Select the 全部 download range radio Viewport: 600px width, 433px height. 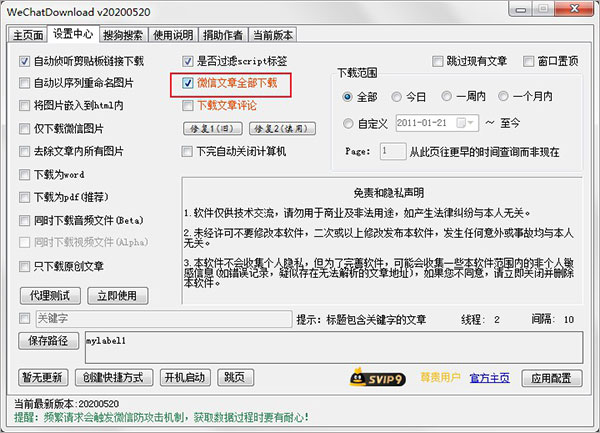tap(347, 97)
